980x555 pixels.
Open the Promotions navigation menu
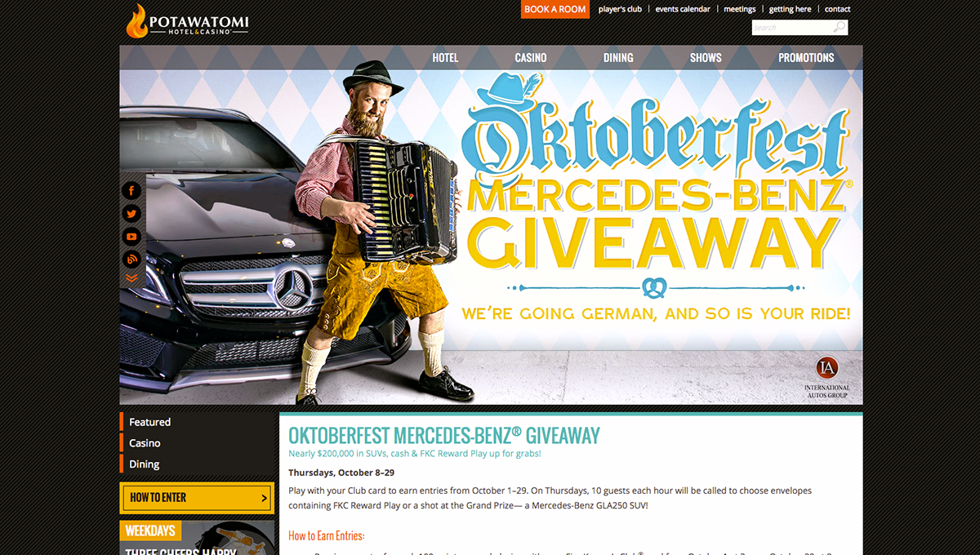(806, 58)
